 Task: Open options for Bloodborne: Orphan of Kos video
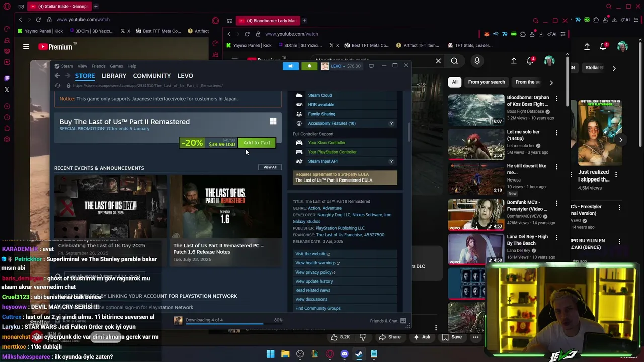[x=556, y=98]
